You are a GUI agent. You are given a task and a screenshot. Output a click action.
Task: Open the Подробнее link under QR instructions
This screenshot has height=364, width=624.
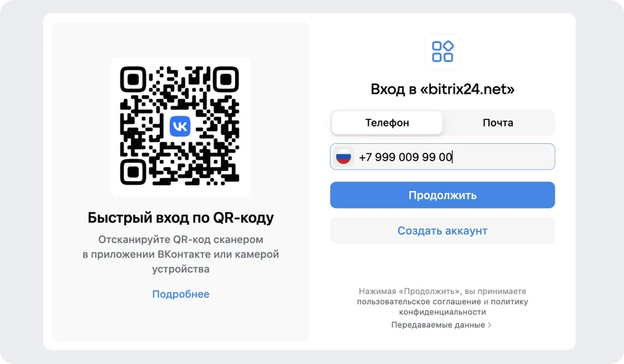click(x=181, y=294)
